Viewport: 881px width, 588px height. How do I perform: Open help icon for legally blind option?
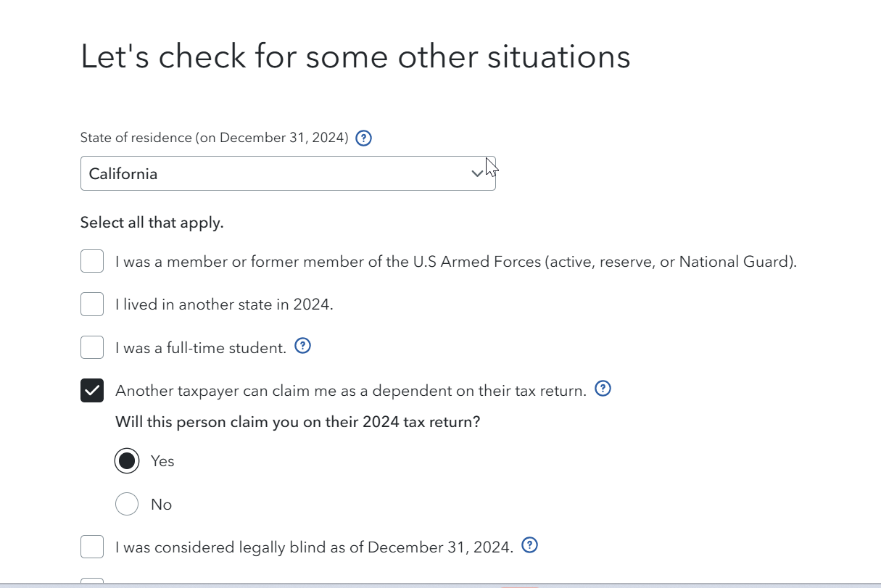(x=530, y=546)
